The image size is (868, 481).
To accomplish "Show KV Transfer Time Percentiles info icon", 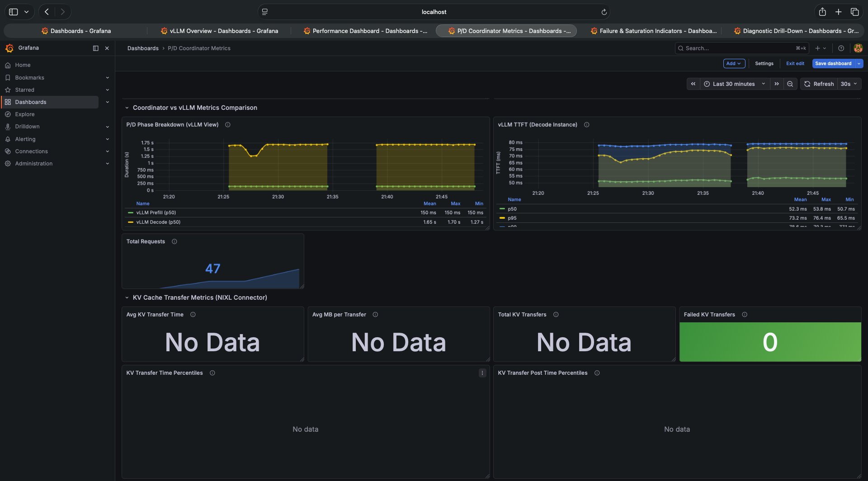I will tap(212, 373).
